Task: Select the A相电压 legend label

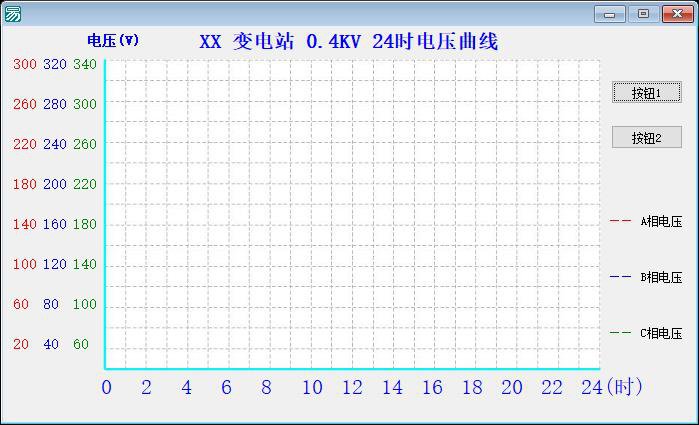Action: (x=661, y=222)
